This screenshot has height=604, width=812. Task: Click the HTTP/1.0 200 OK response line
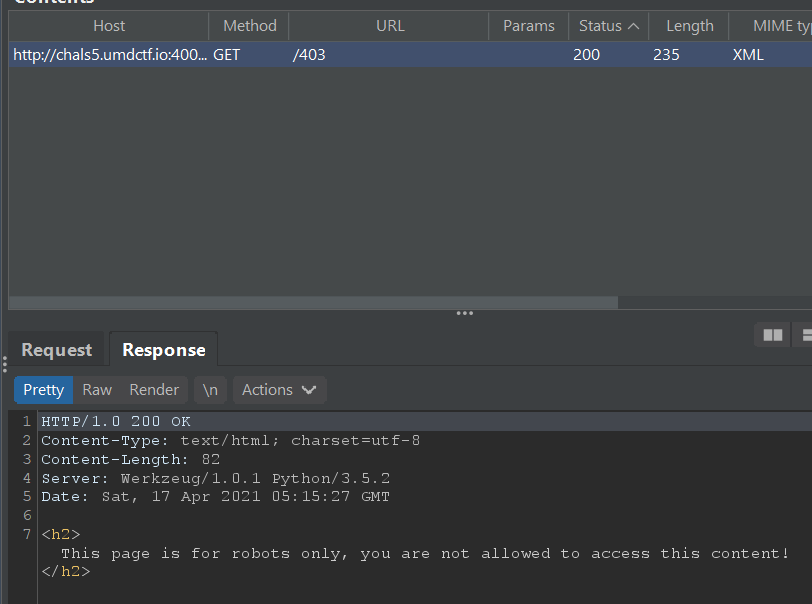pos(116,422)
